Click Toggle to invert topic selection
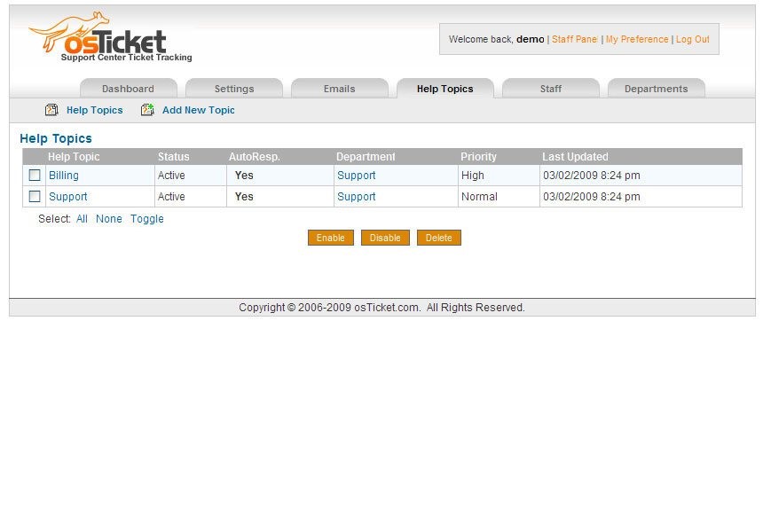 pyautogui.click(x=146, y=219)
